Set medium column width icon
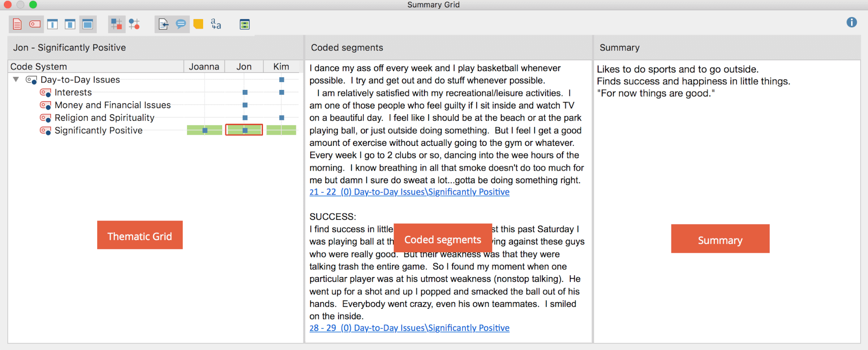The width and height of the screenshot is (868, 350). 70,24
